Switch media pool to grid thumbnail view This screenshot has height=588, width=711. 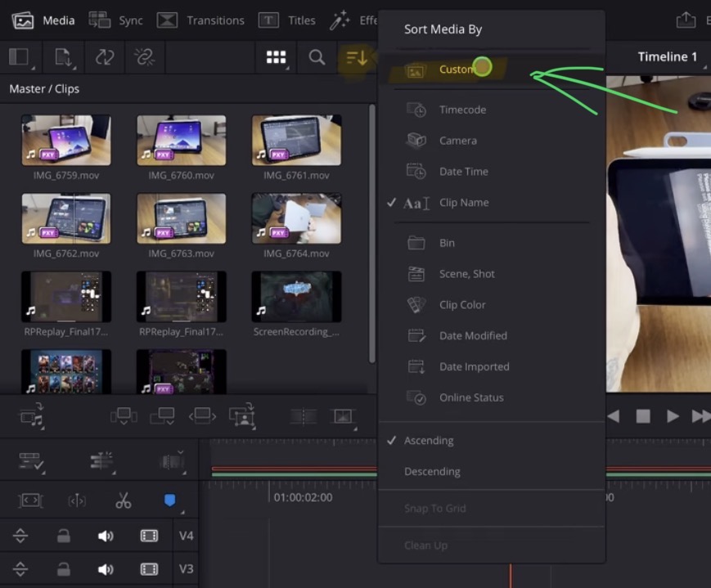click(x=277, y=57)
